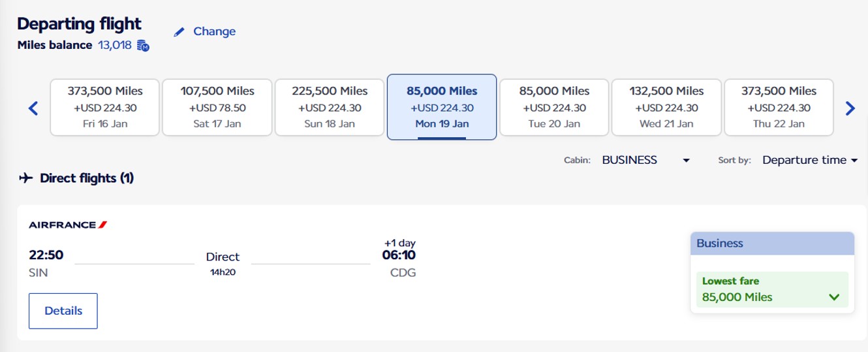Click the pencil edit icon beside Change
Screen dimensions: 868x352
179,32
